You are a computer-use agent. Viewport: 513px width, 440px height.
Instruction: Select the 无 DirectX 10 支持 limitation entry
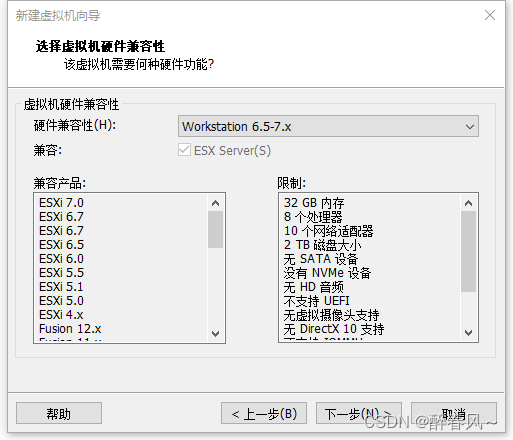point(334,329)
